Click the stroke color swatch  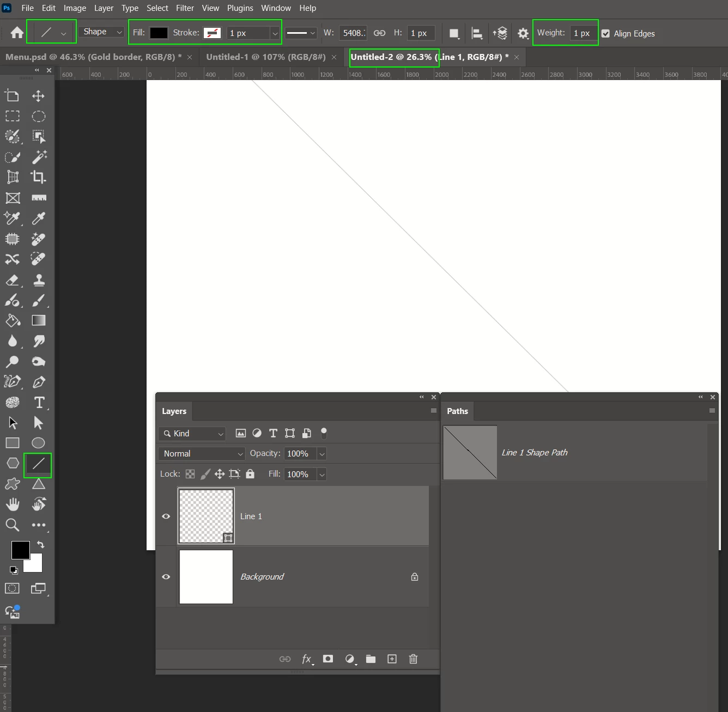coord(212,33)
